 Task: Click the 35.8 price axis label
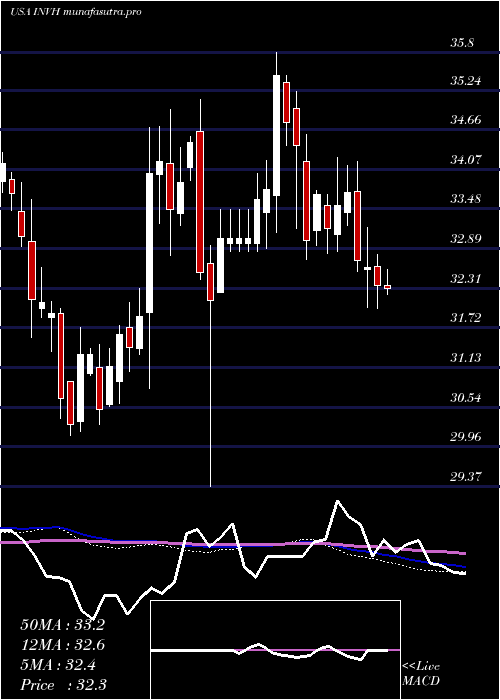pos(462,43)
